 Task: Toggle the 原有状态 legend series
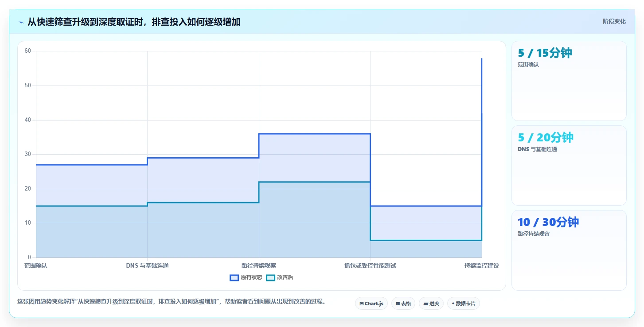click(x=246, y=278)
